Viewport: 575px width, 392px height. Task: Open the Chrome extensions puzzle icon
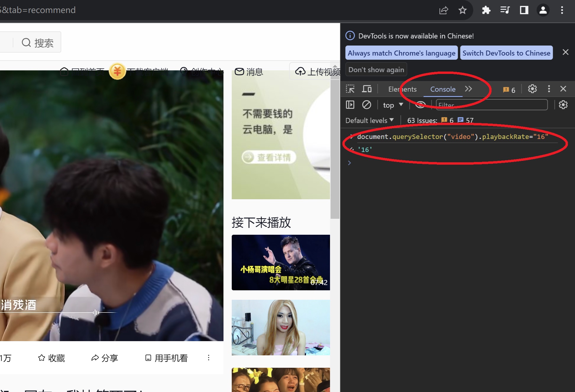click(x=486, y=10)
